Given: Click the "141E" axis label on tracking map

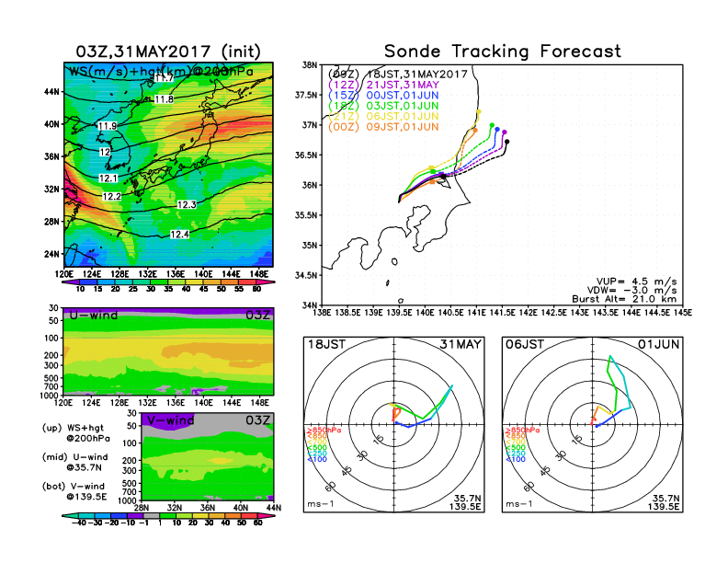Looking at the screenshot, I should (x=476, y=313).
